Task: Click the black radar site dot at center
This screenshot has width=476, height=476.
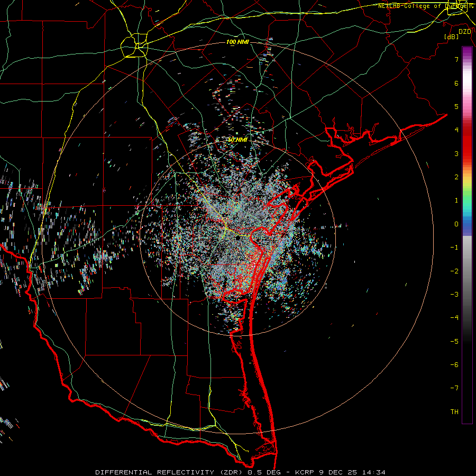Action: pyautogui.click(x=237, y=239)
